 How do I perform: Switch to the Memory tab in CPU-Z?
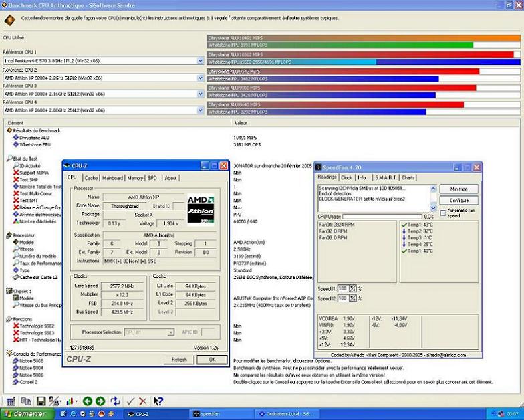135,178
